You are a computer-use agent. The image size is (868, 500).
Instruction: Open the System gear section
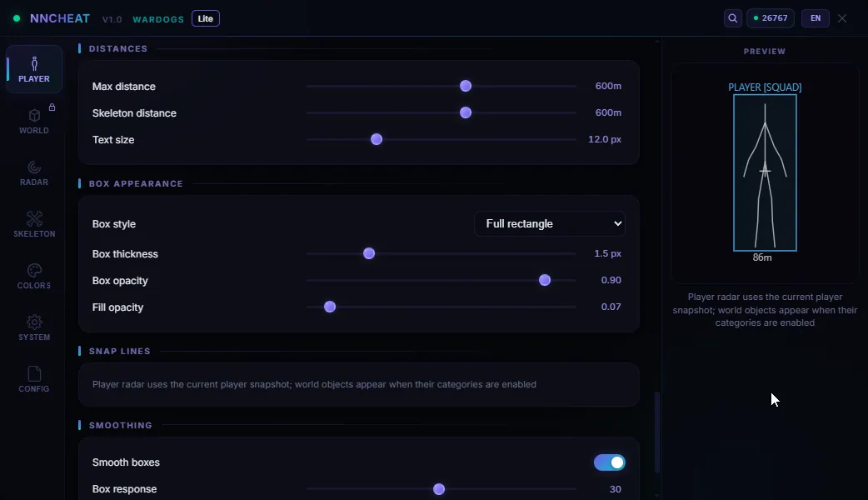point(34,327)
